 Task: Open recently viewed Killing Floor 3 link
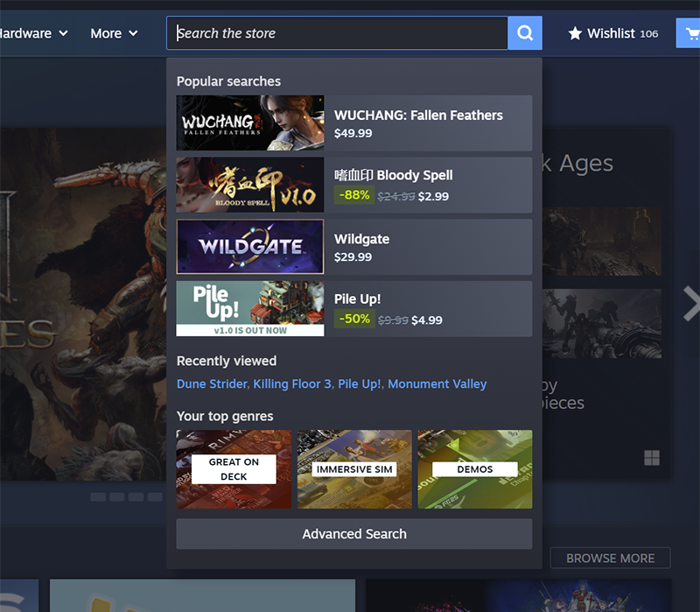(292, 384)
